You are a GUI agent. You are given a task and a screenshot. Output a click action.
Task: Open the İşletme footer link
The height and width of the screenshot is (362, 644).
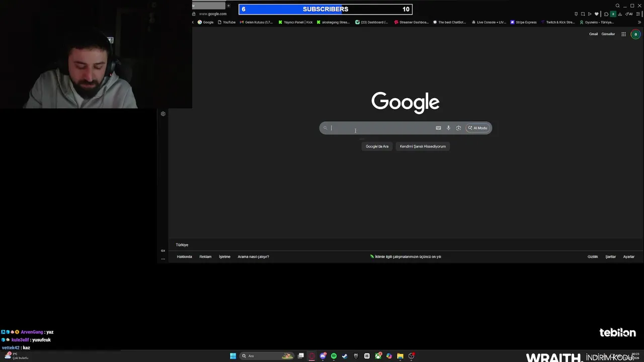coord(224,257)
